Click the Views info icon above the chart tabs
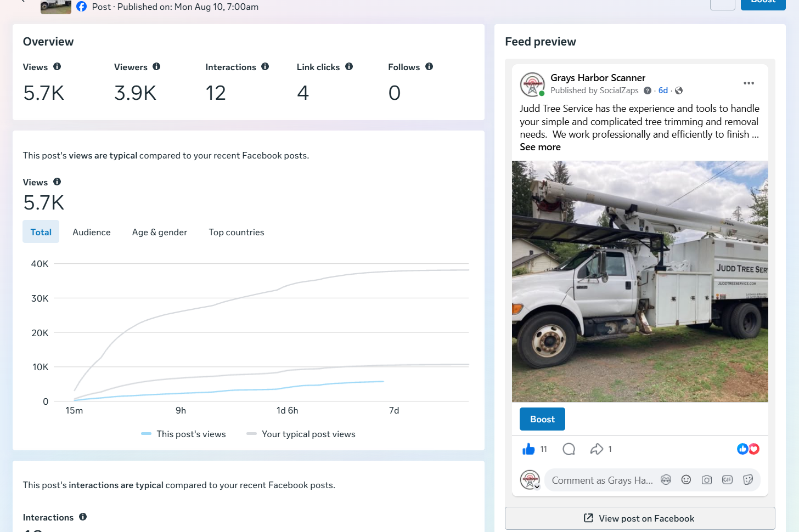The width and height of the screenshot is (799, 532). (57, 182)
